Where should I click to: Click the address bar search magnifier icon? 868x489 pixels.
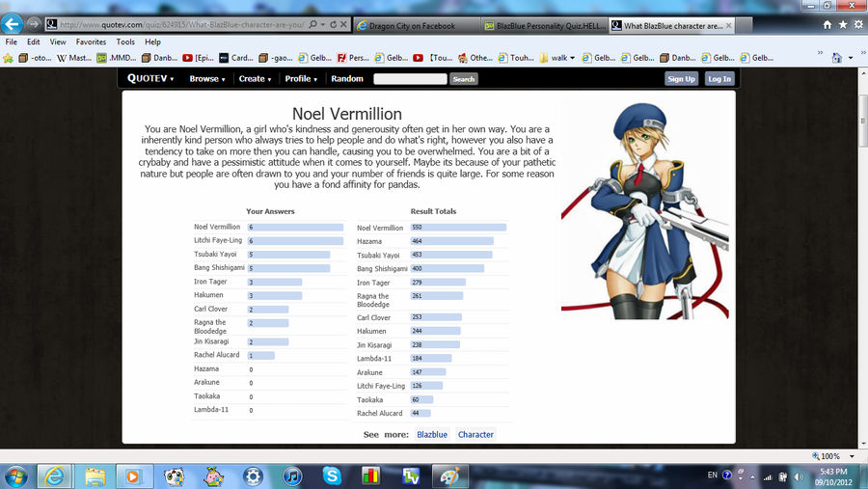tap(312, 24)
